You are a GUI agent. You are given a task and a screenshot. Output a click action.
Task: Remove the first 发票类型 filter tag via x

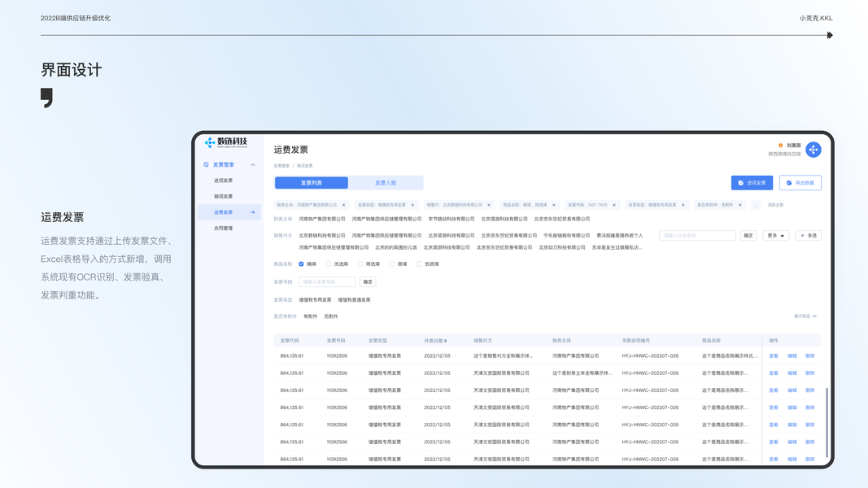click(412, 205)
